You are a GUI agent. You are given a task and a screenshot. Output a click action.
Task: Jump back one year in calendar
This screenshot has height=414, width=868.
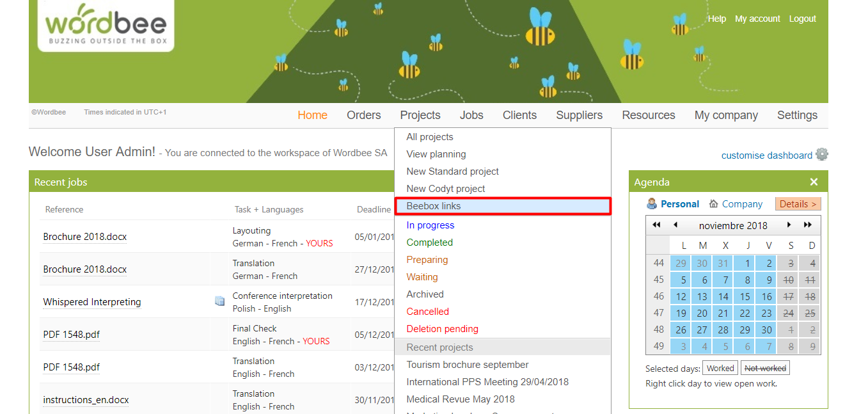click(x=656, y=225)
